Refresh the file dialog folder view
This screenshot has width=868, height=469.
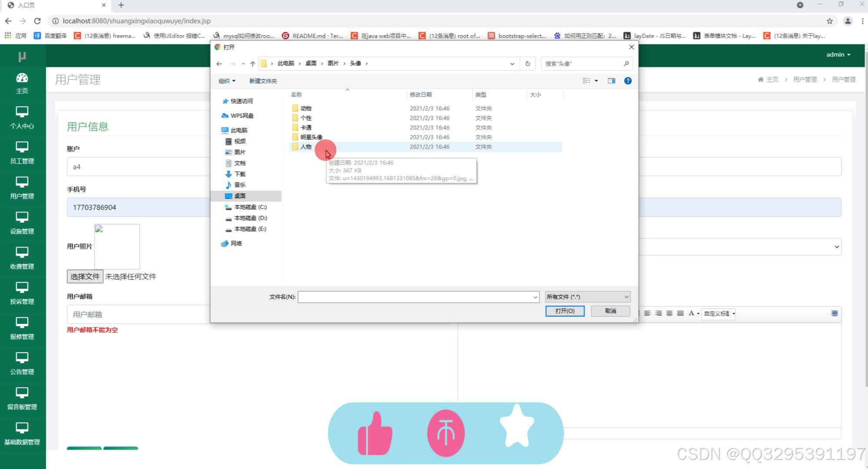[x=528, y=64]
